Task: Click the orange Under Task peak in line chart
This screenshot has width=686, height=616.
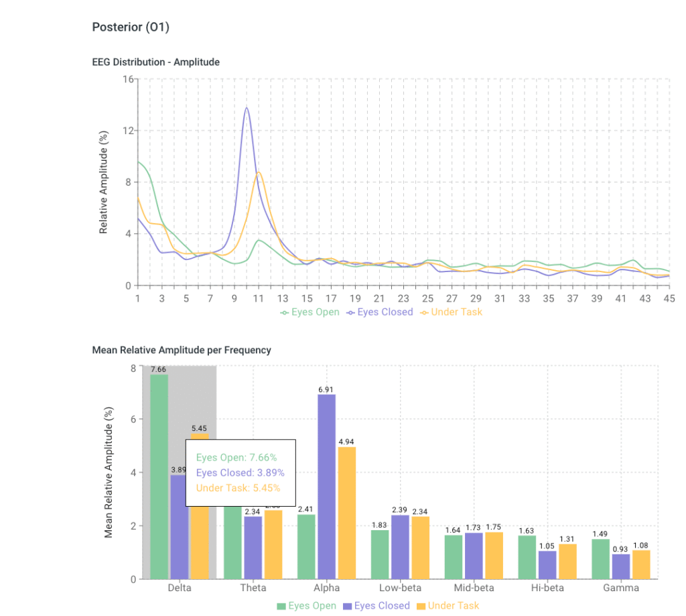Action: pyautogui.click(x=259, y=172)
